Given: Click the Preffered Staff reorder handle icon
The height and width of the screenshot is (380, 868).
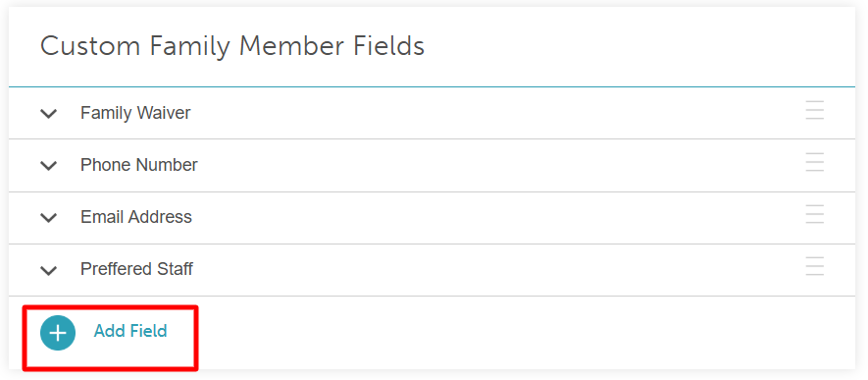Looking at the screenshot, I should (x=815, y=266).
